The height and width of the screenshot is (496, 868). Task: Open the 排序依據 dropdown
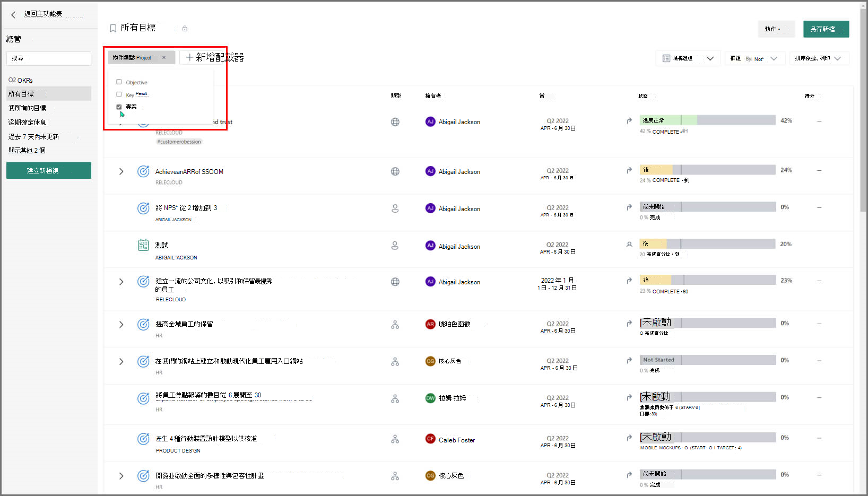819,58
